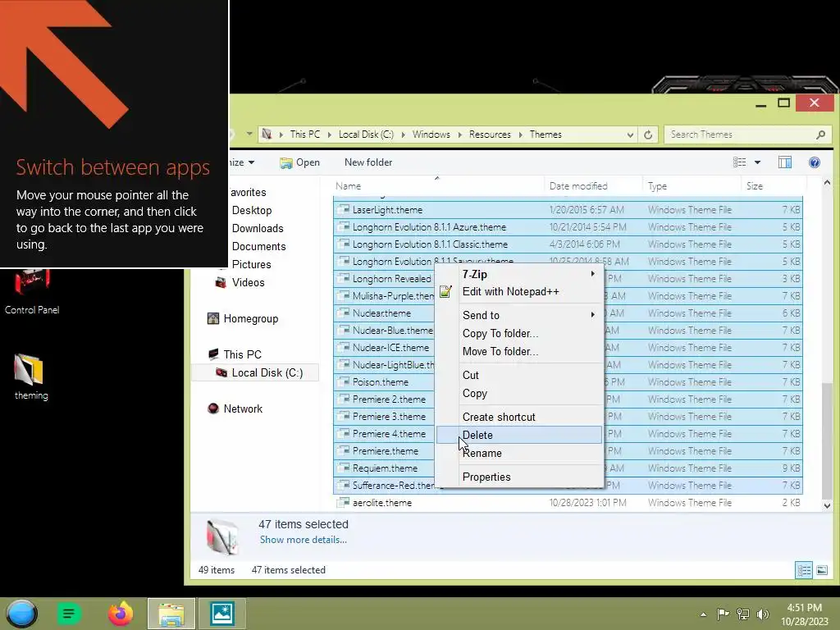Open the Start orb on taskbar
This screenshot has width=840, height=630.
pos(21,614)
